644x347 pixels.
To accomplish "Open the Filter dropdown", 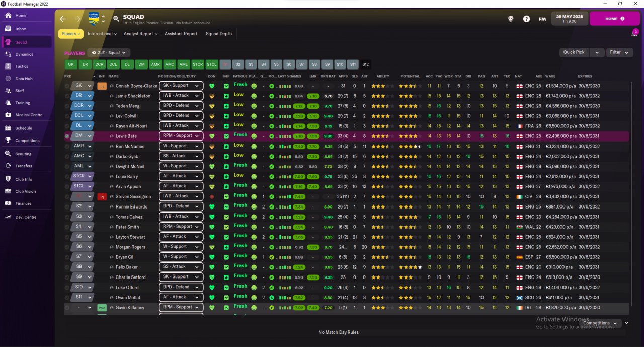I will (619, 52).
